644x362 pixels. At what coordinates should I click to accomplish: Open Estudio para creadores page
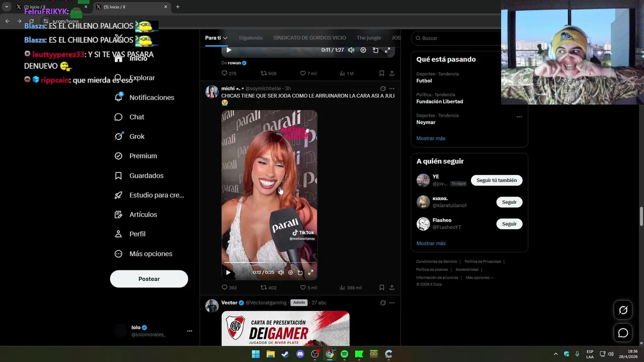[149, 195]
